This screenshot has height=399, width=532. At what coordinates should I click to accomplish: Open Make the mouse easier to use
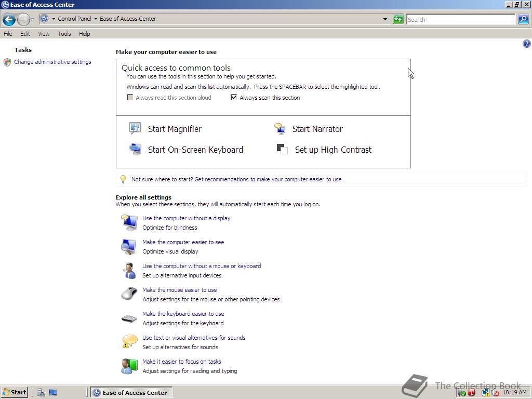(x=179, y=290)
